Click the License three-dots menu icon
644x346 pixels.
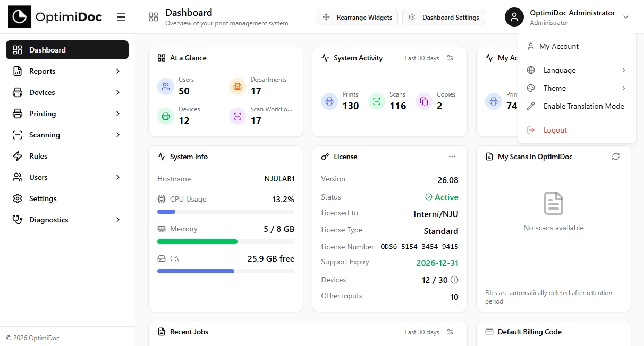452,157
